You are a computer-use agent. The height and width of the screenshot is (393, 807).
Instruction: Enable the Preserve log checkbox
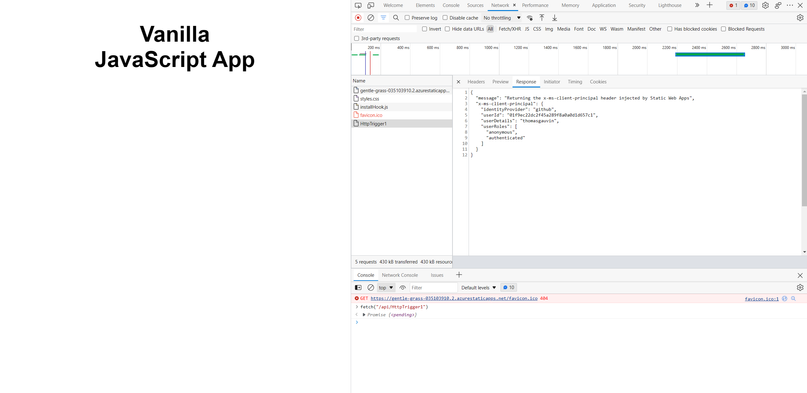tap(407, 17)
